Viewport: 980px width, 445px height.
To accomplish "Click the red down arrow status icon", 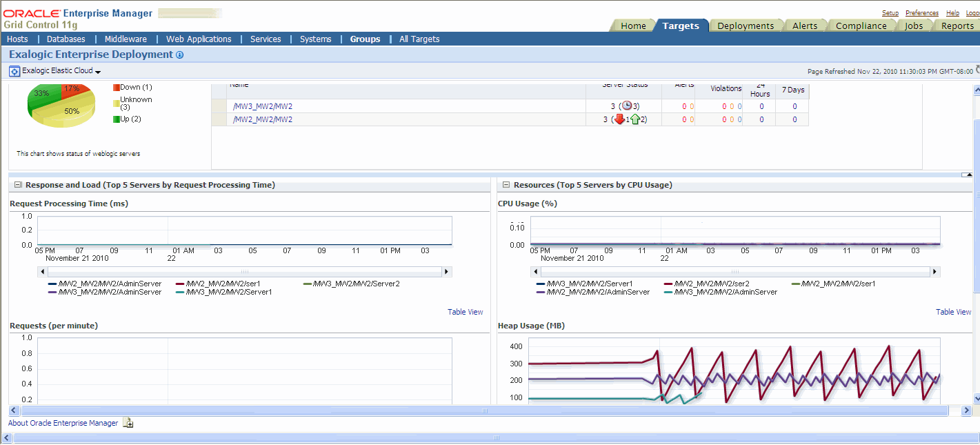I will tap(619, 119).
